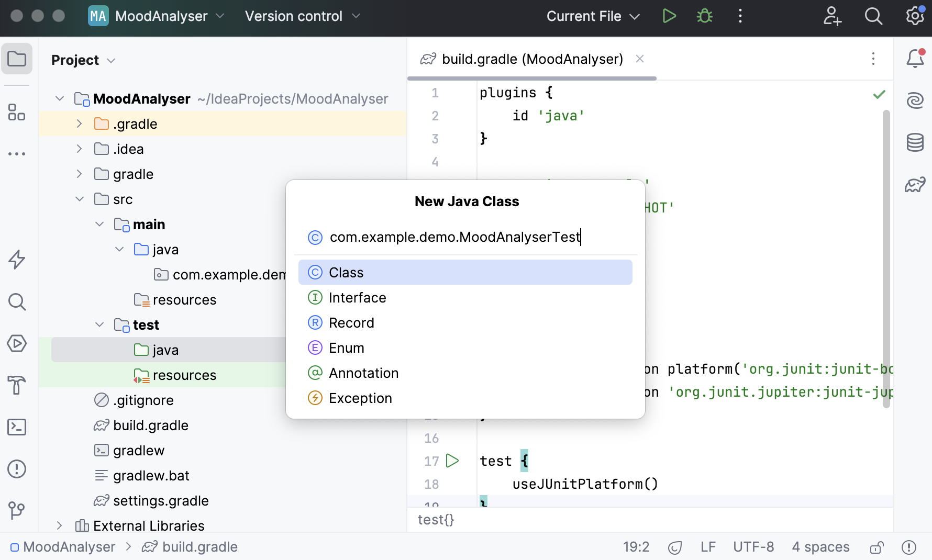The image size is (932, 560).
Task: Close the build.gradle editor tab
Action: coord(639,59)
